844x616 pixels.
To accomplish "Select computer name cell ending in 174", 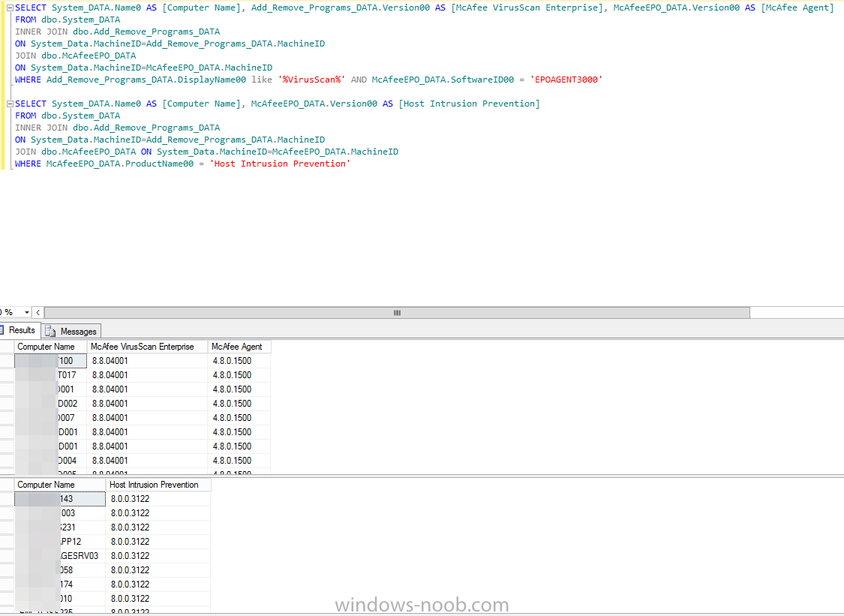I will click(x=60, y=584).
